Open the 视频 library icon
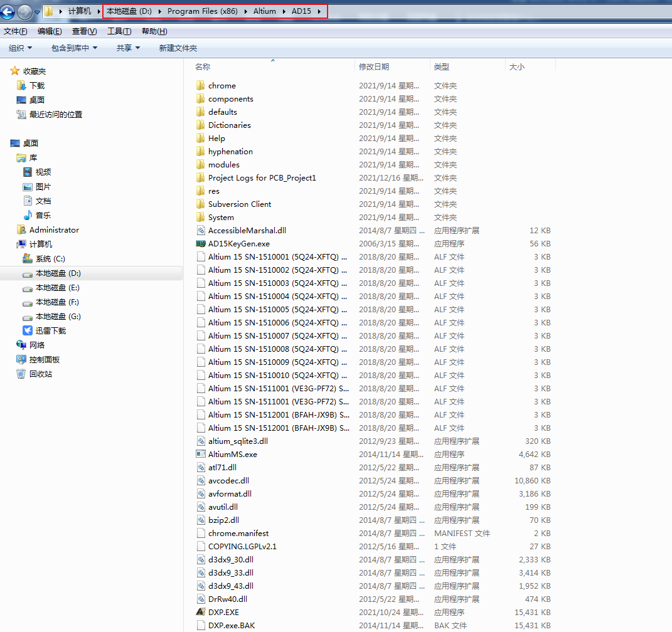Screen dimensions: 672x632 pyautogui.click(x=28, y=172)
